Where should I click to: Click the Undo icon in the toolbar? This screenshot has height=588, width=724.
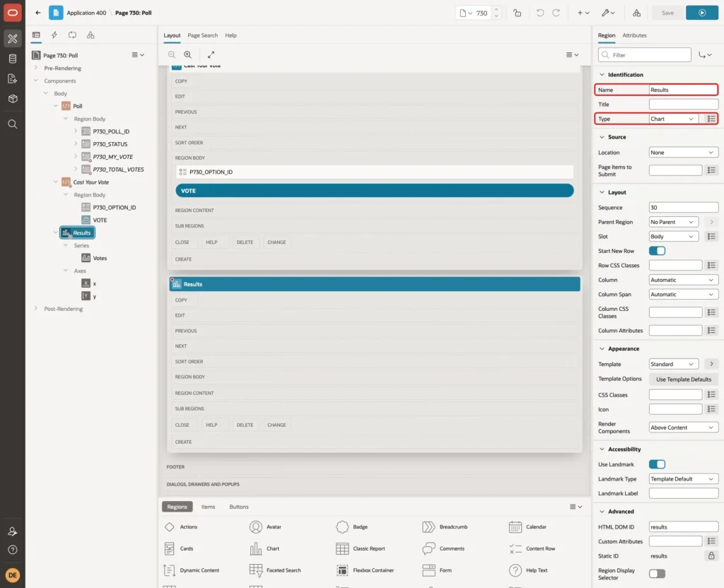tap(539, 13)
